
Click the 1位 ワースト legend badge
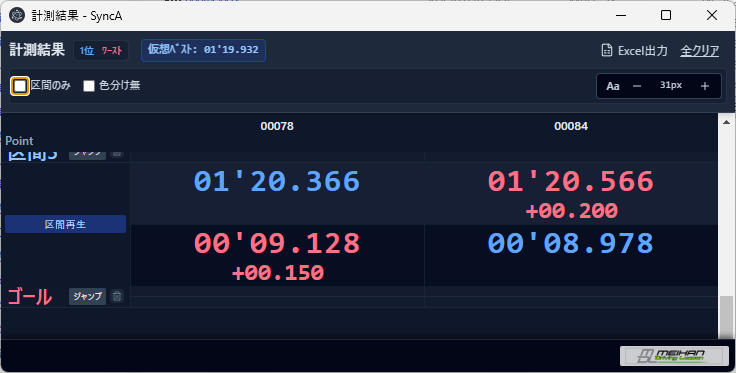101,51
